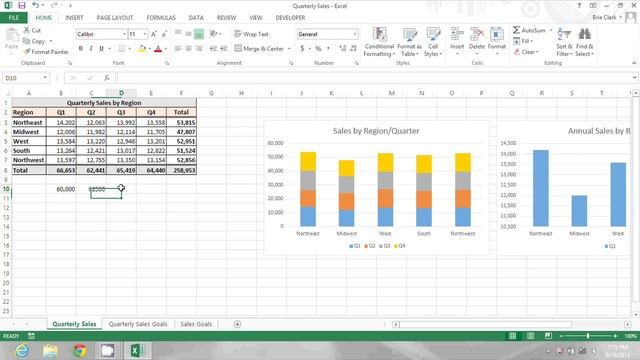
Task: Click the Delete cells icon
Action: 477,34
